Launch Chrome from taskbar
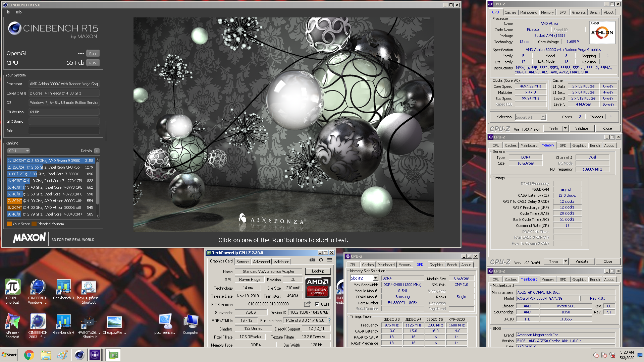Screen dimensions: 644x362 point(29,355)
